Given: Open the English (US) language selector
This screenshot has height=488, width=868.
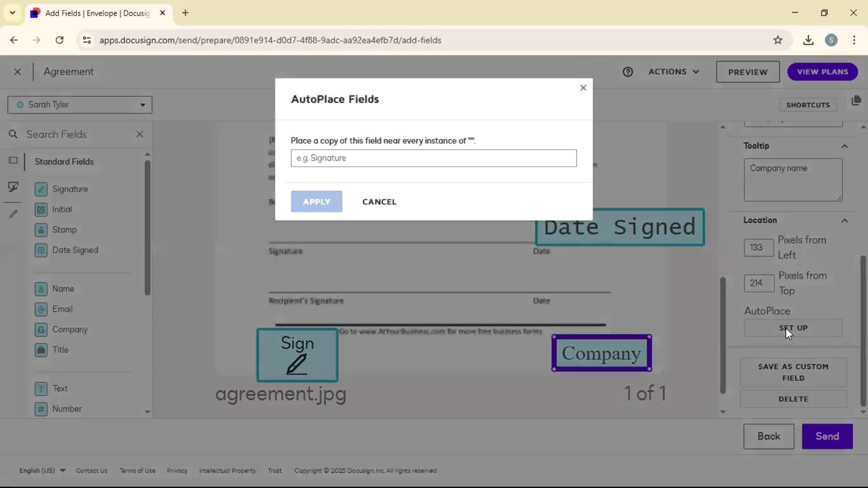Looking at the screenshot, I should pos(42,470).
